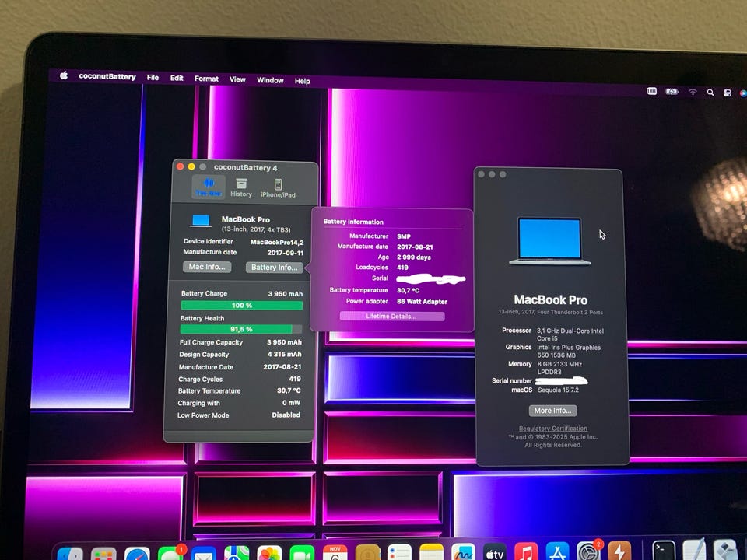Open Maps from the Dock
Viewport: 747px width, 560px height.
pyautogui.click(x=237, y=554)
